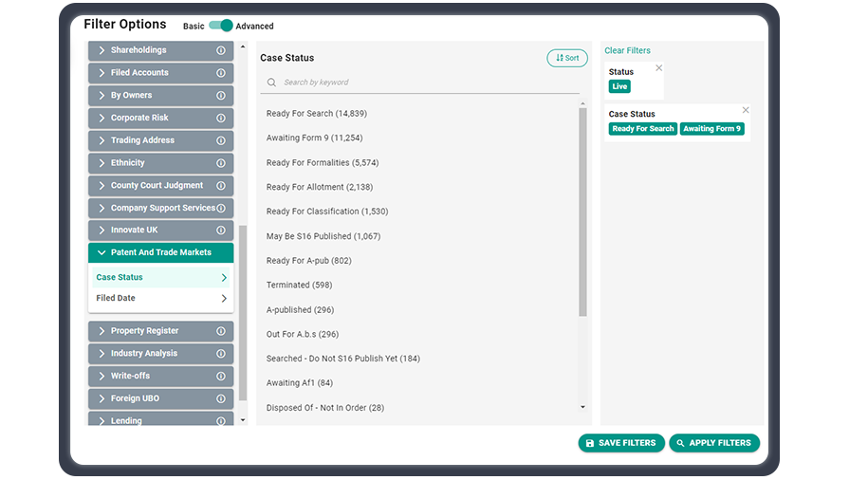This screenshot has width=868, height=480.
Task: Open the Case Status sub-item
Action: [160, 277]
